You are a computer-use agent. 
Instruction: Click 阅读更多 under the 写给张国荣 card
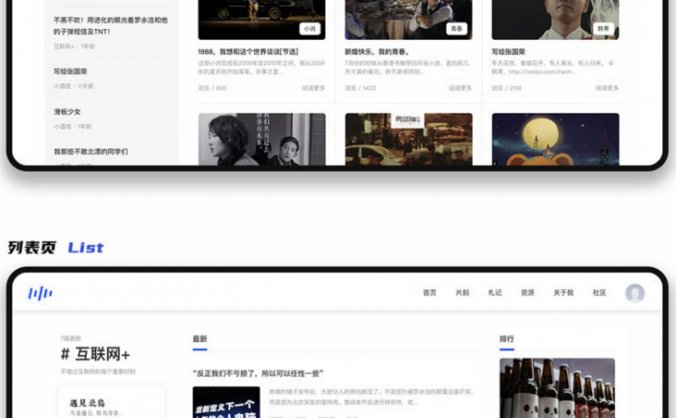coord(607,88)
